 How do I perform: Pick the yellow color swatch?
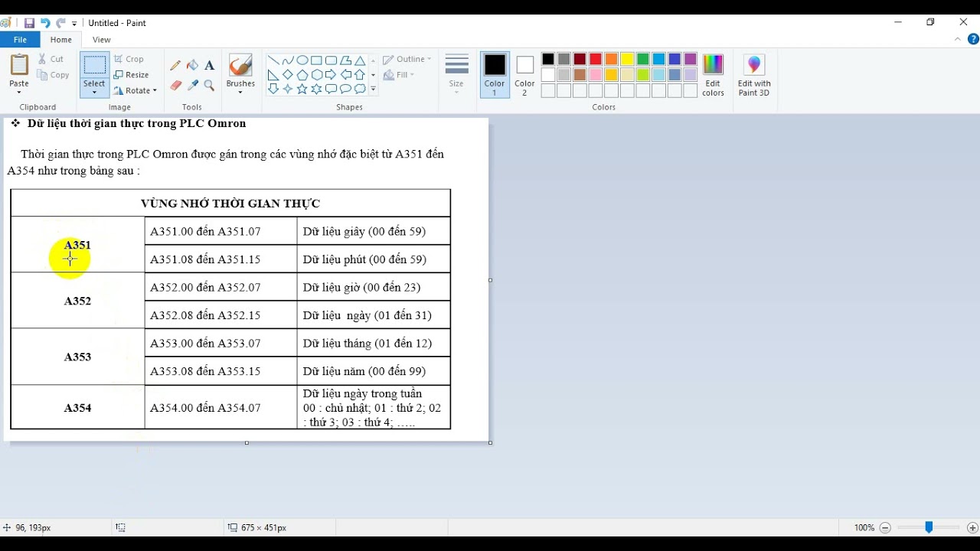[x=627, y=59]
